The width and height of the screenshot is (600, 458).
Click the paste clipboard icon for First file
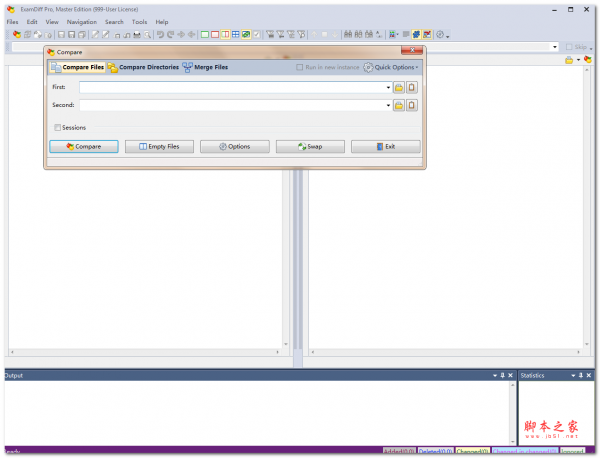[411, 88]
